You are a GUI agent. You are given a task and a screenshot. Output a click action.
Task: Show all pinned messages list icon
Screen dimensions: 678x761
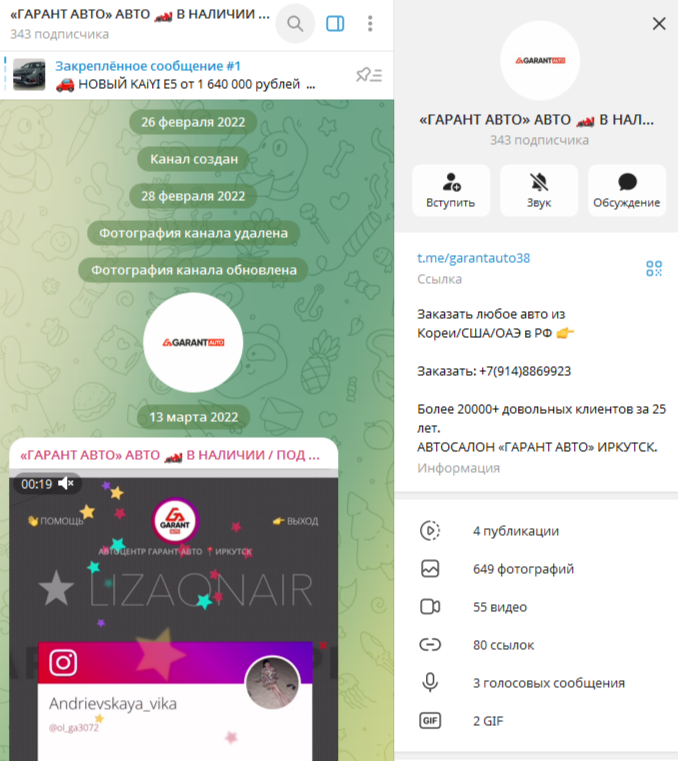click(369, 75)
